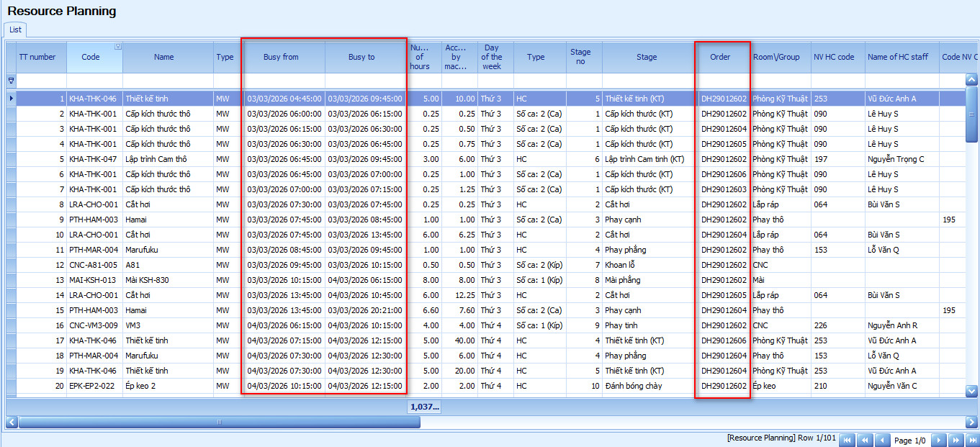Select row 12 with code CNC-A81-005
Screen dimensions: 980x447
94,265
